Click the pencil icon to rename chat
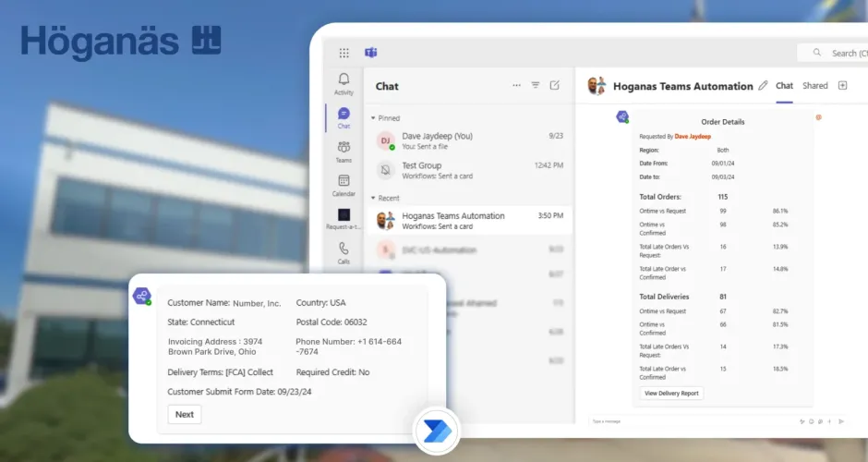The height and width of the screenshot is (462, 868). (x=763, y=86)
